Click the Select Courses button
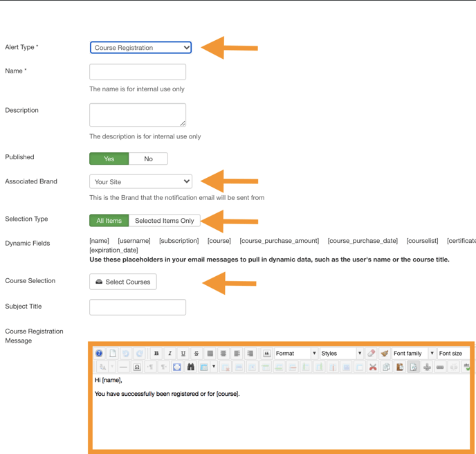Viewport: 476px width, 454px height. coord(123,282)
